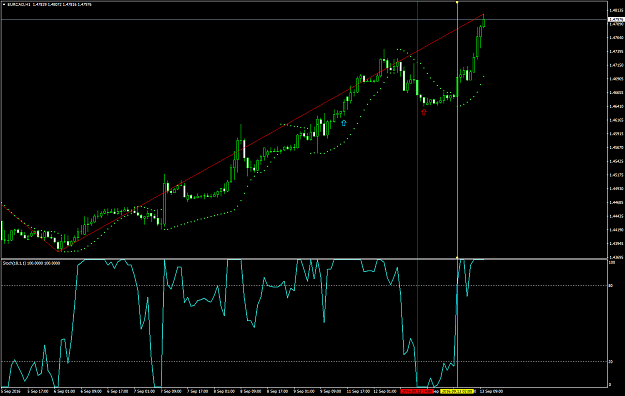Screen dimensions: 625x396
Task: Click the red-highlighted date label on time axis
Action: (x=417, y=392)
